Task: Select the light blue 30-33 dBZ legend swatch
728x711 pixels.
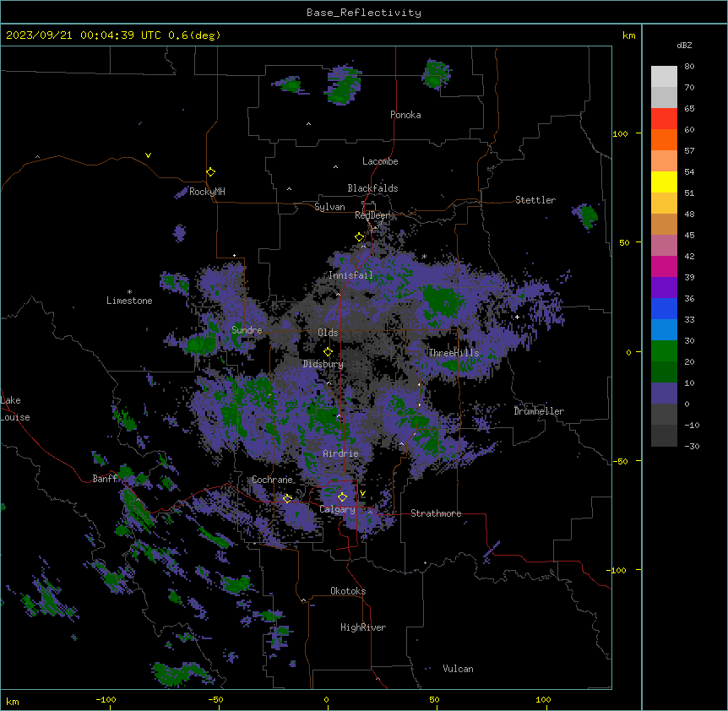Action: (x=664, y=329)
